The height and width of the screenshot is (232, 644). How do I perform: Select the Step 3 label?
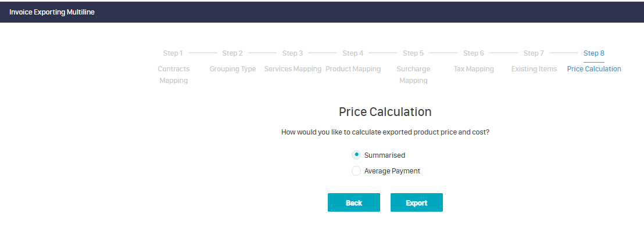tap(293, 53)
